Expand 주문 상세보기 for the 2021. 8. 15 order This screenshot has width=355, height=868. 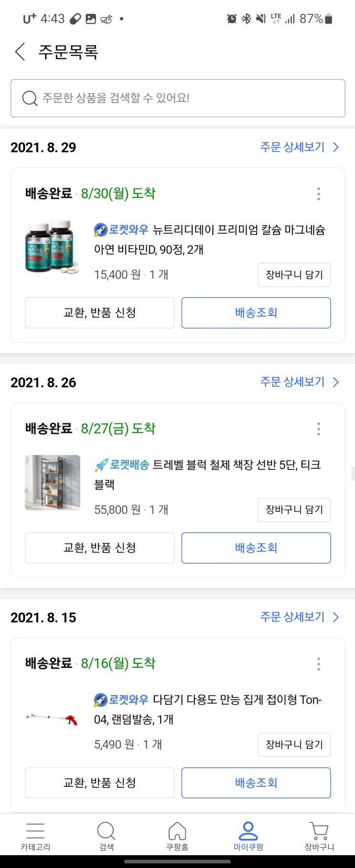[299, 617]
